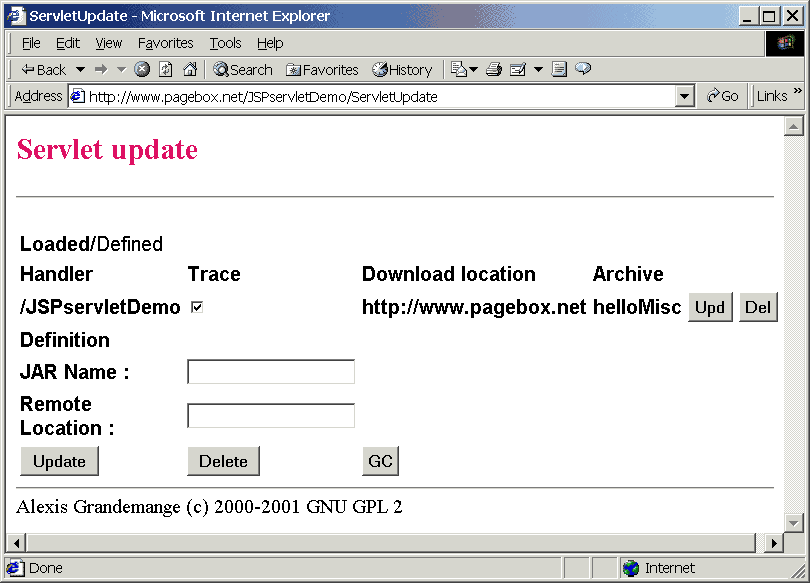Open the Edit menu

tap(68, 43)
